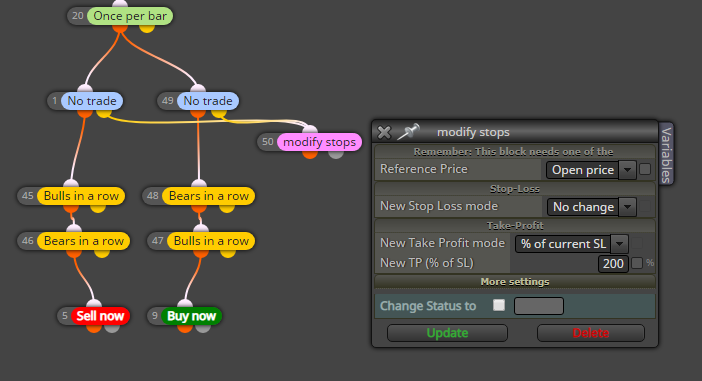Image resolution: width=702 pixels, height=381 pixels.
Task: Click input connector atop No trade 1
Action: point(85,89)
